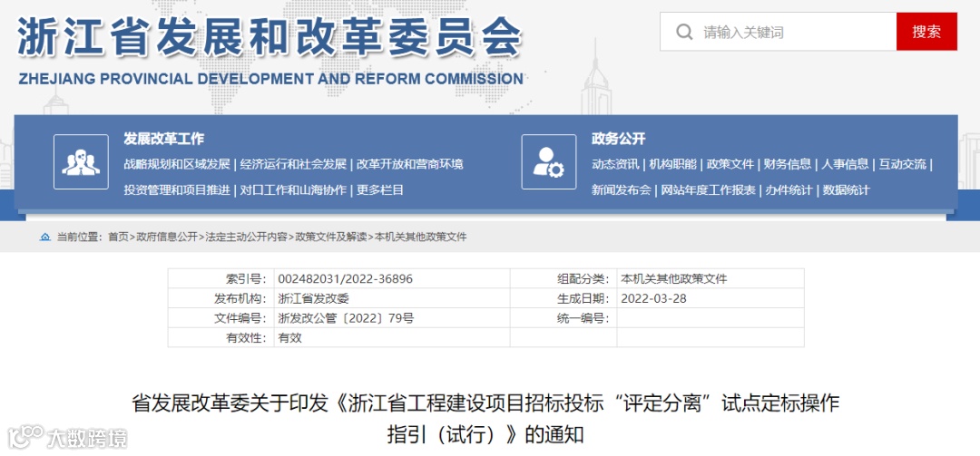The width and height of the screenshot is (980, 456).
Task: Open the 机构职能 link
Action: [672, 164]
